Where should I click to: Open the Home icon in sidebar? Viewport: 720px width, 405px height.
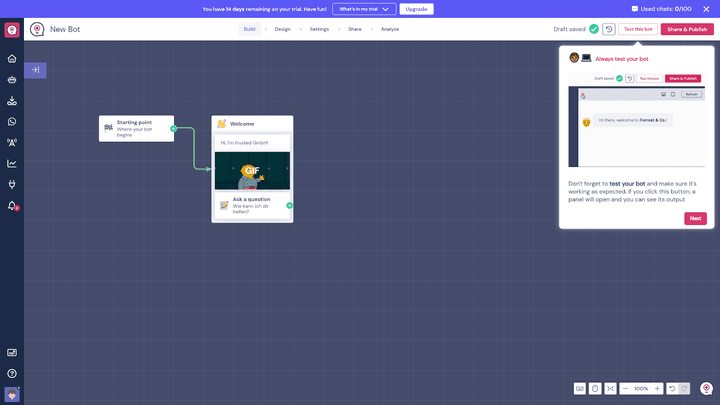(12, 58)
